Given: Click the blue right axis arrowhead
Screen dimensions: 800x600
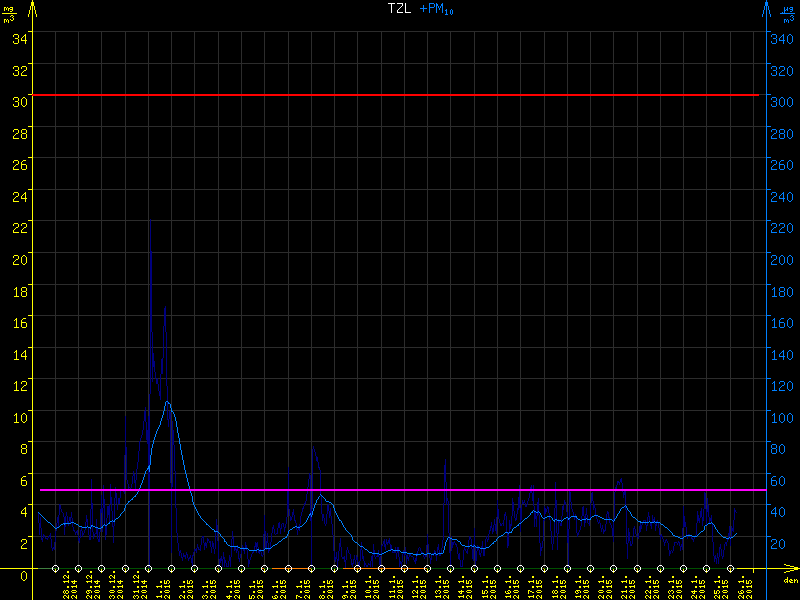Looking at the screenshot, I should [x=766, y=10].
